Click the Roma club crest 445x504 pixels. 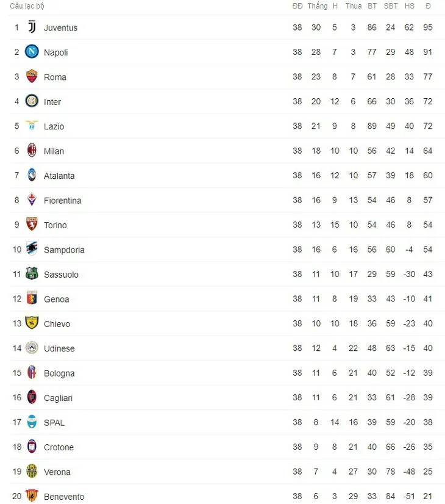tap(32, 77)
